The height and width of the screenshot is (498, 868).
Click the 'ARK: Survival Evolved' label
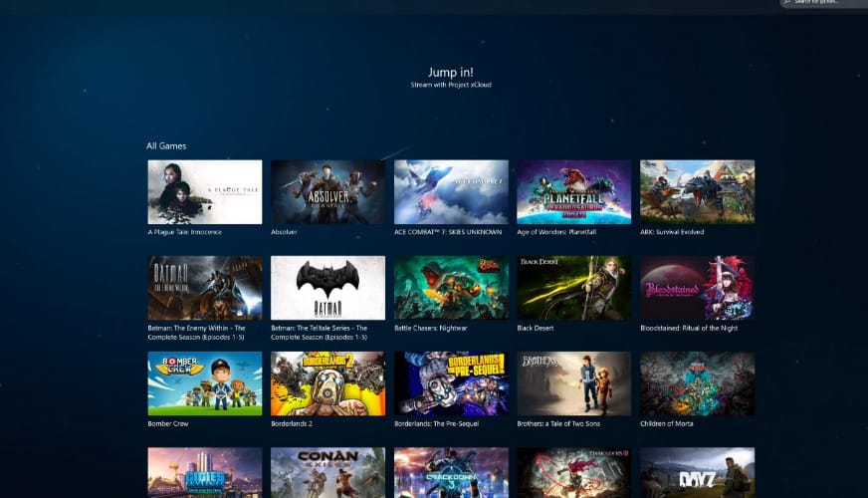(x=672, y=232)
